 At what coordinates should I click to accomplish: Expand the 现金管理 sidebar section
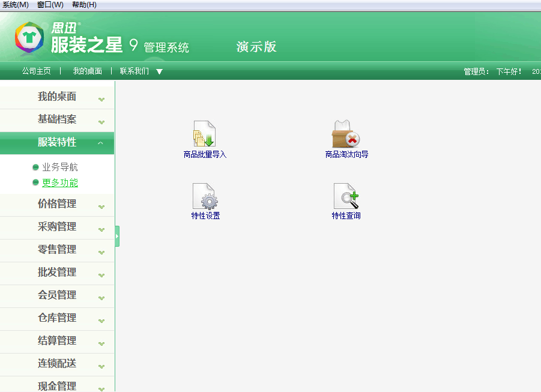coord(57,385)
